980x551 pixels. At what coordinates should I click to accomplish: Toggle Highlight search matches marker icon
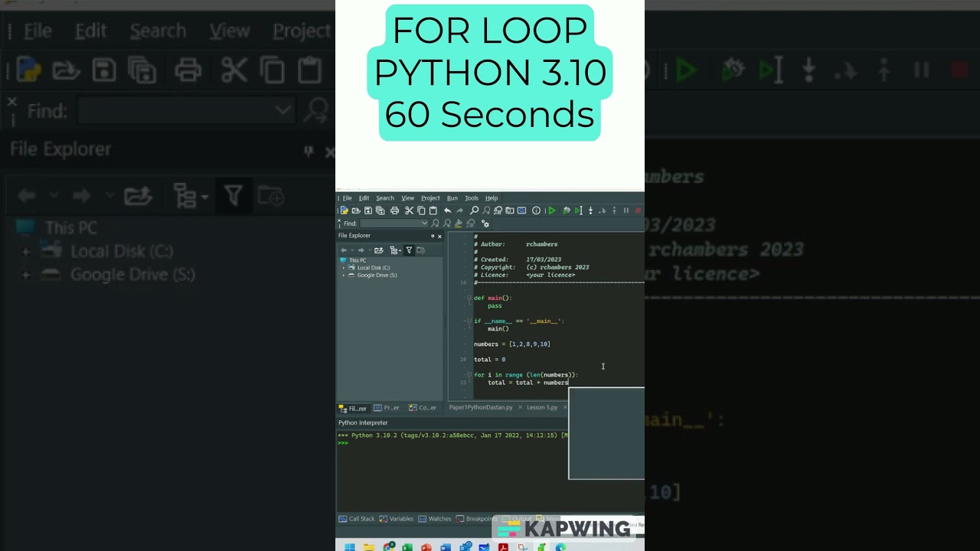[459, 223]
